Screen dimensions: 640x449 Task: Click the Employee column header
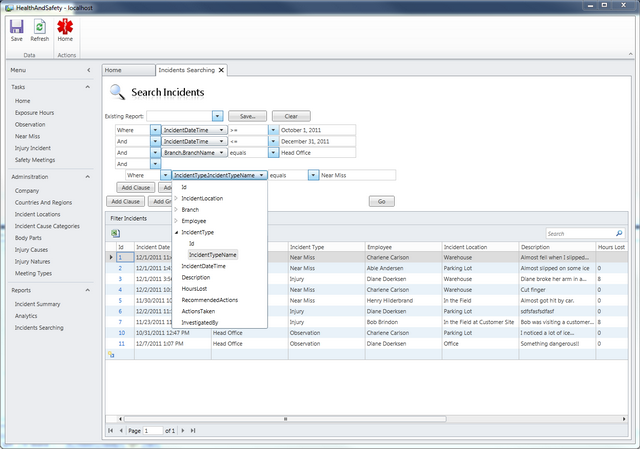tap(404, 247)
